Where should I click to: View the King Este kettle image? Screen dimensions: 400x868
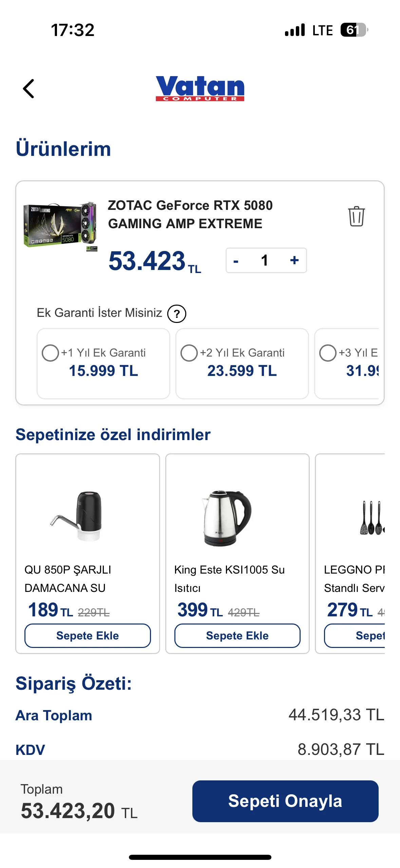click(227, 518)
